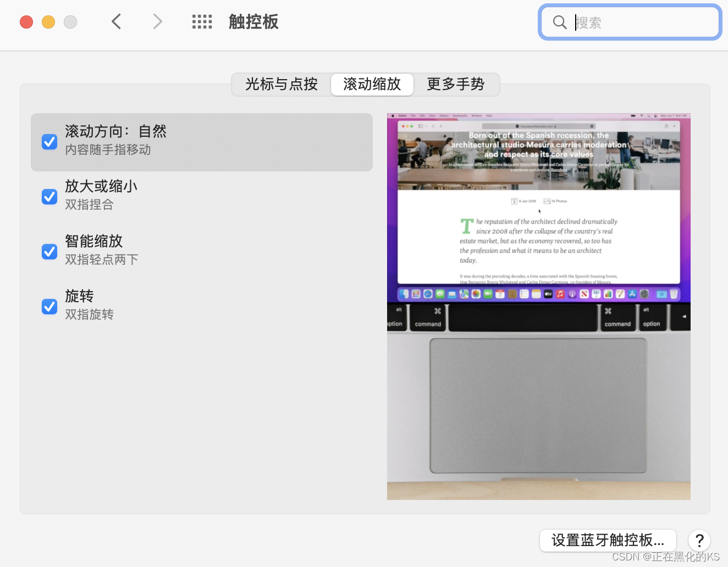Select the 内容随手指移动 description text
This screenshot has height=567, width=728.
pyautogui.click(x=108, y=150)
